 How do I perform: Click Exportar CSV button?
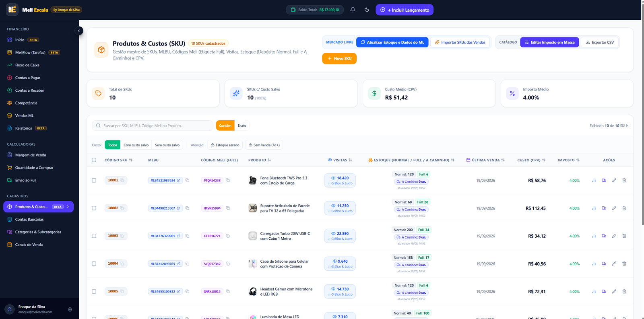click(599, 42)
